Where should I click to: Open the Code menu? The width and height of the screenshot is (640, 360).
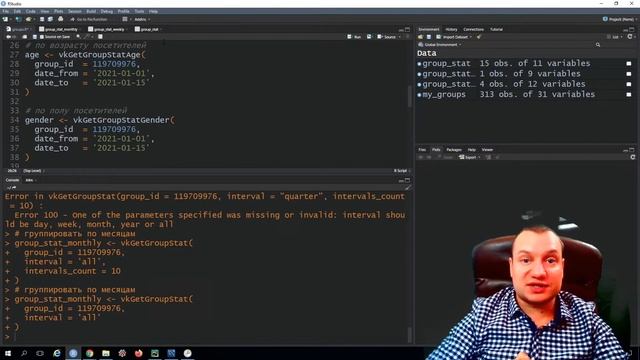click(x=31, y=11)
